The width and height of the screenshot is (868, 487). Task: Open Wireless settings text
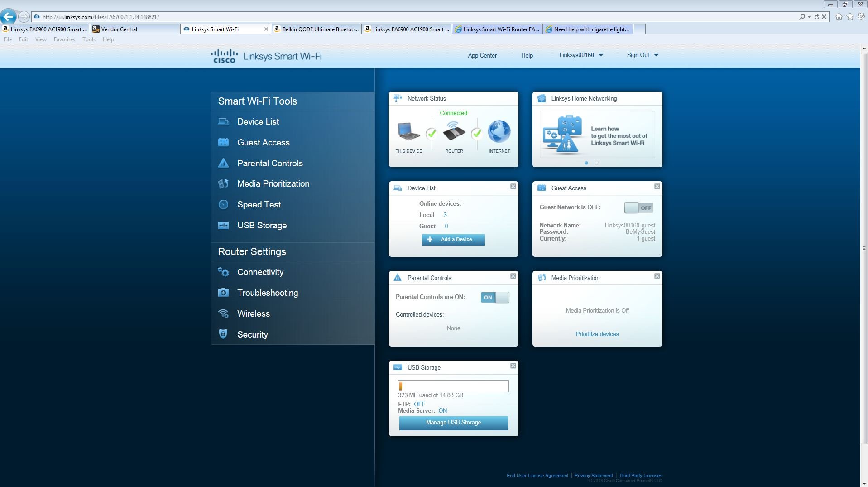254,314
